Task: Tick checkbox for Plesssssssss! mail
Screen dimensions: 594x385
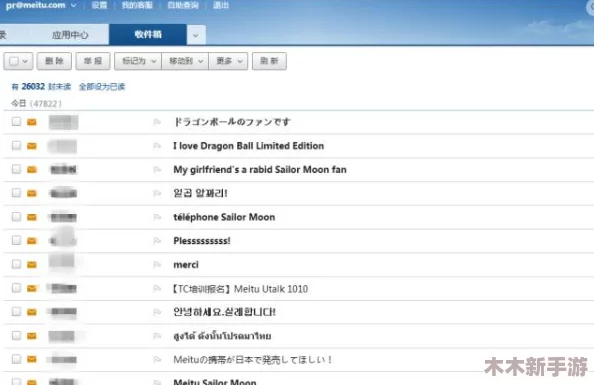Action: click(x=16, y=240)
